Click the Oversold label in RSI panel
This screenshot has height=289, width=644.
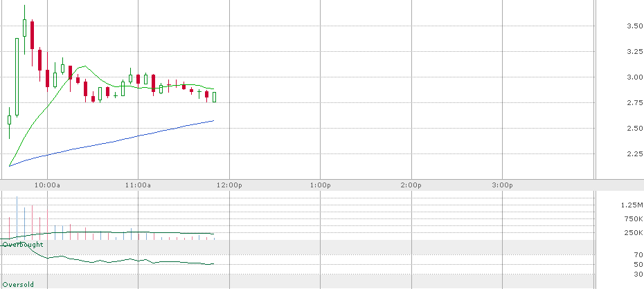tap(18, 284)
